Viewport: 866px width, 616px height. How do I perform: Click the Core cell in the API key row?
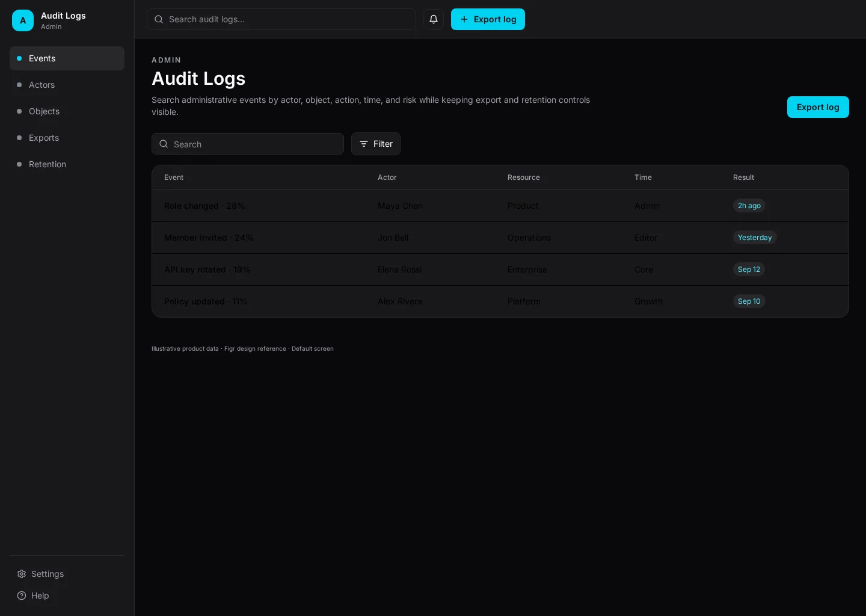coord(643,269)
